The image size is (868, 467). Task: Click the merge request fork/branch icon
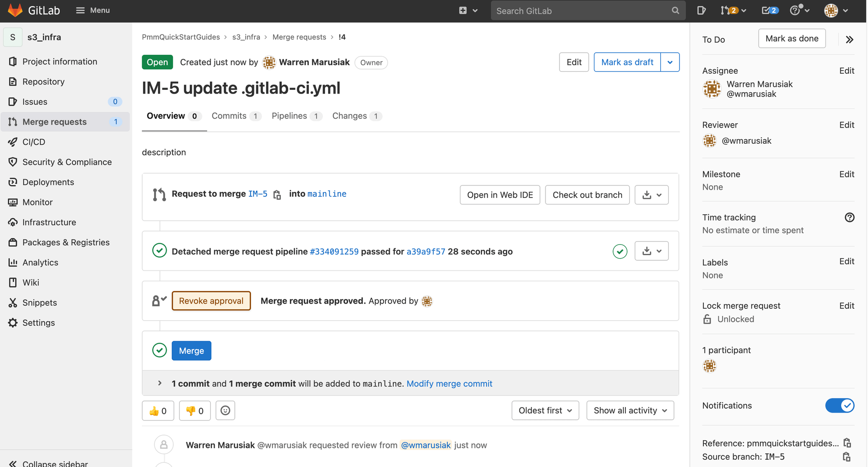[158, 194]
